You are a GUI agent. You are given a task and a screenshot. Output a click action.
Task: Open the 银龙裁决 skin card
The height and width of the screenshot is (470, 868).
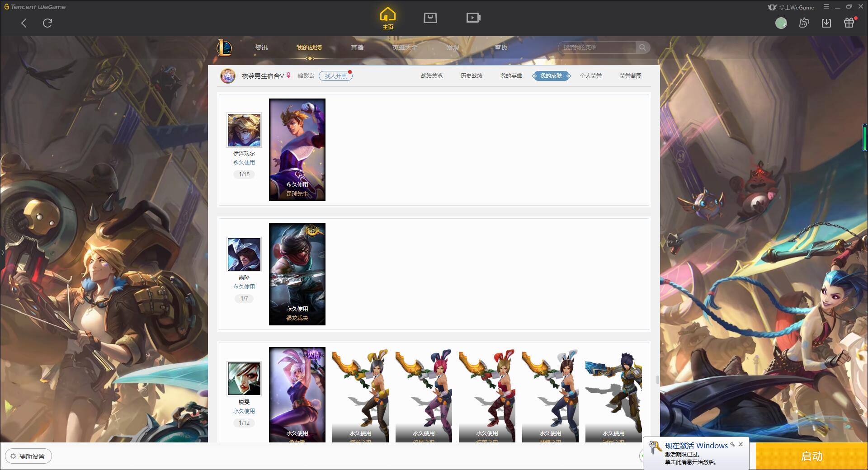point(297,274)
